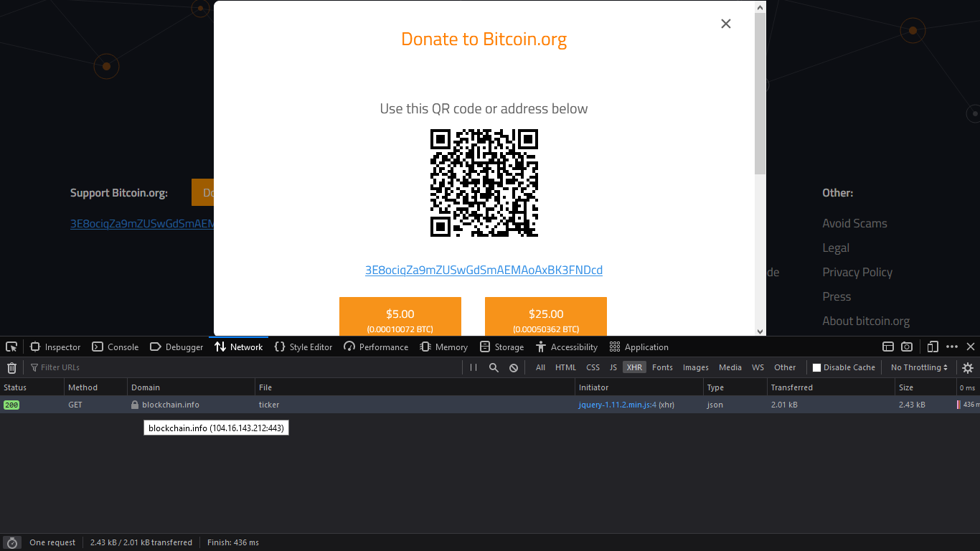Select the All request filter
The width and height of the screenshot is (980, 551).
pyautogui.click(x=540, y=367)
